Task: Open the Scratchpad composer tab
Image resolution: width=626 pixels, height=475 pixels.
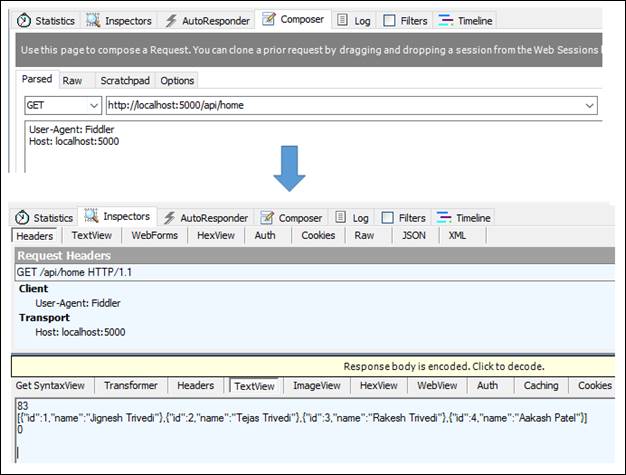Action: click(x=125, y=81)
